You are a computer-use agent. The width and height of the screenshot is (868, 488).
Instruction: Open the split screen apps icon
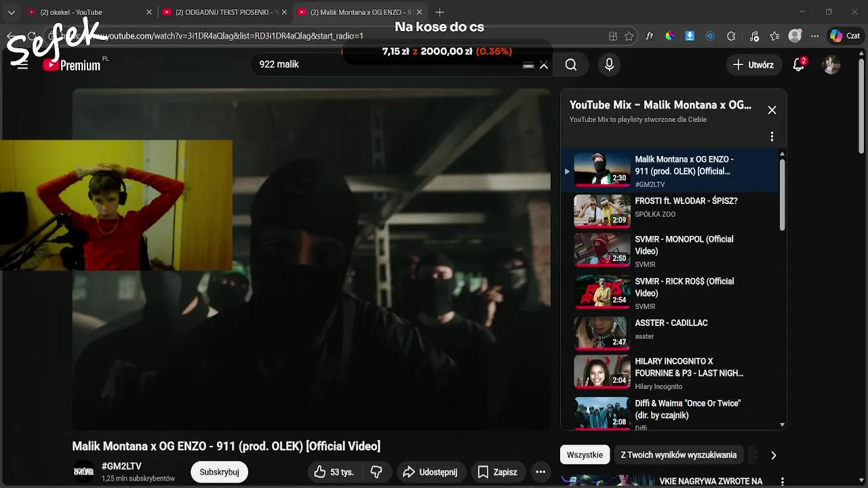coord(612,37)
